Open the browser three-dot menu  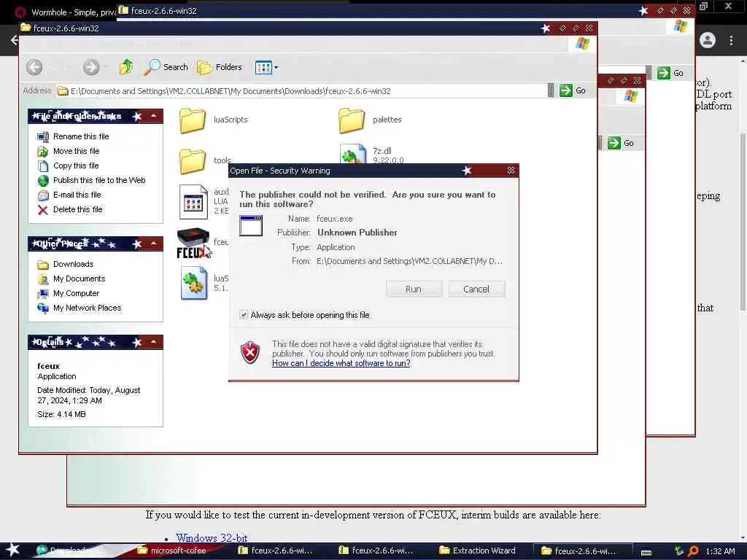pyautogui.click(x=731, y=41)
